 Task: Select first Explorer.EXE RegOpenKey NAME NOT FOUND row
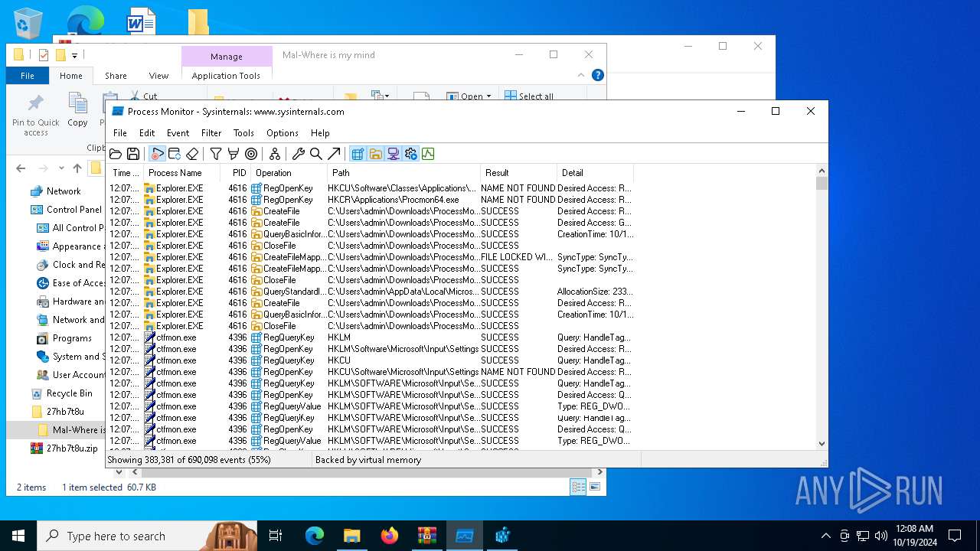tap(371, 188)
